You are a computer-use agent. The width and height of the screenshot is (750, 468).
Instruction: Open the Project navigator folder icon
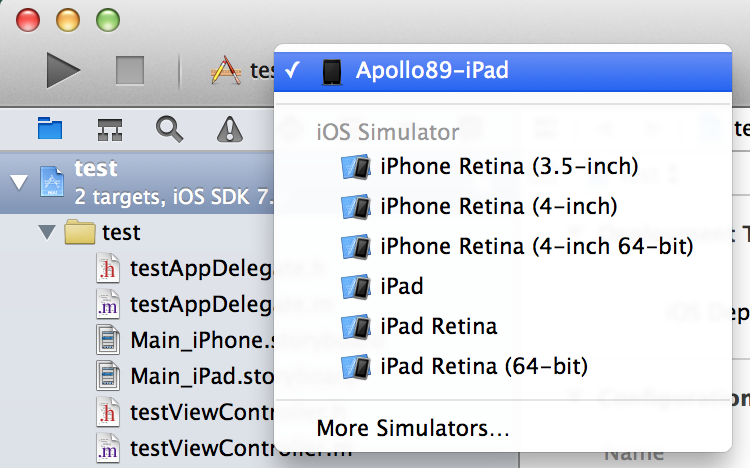[50, 128]
